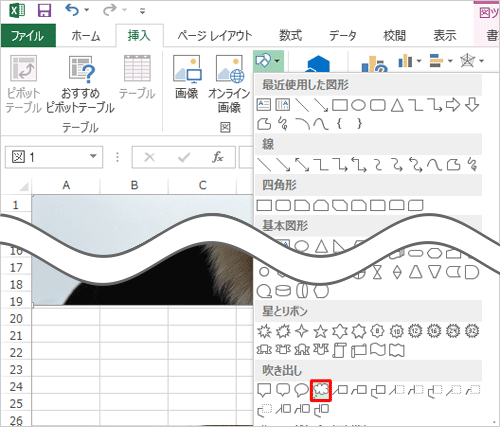Screen dimensions: 500x427
Task: Select the rectangular callout in 吹き出し
Action: pyautogui.click(x=264, y=390)
